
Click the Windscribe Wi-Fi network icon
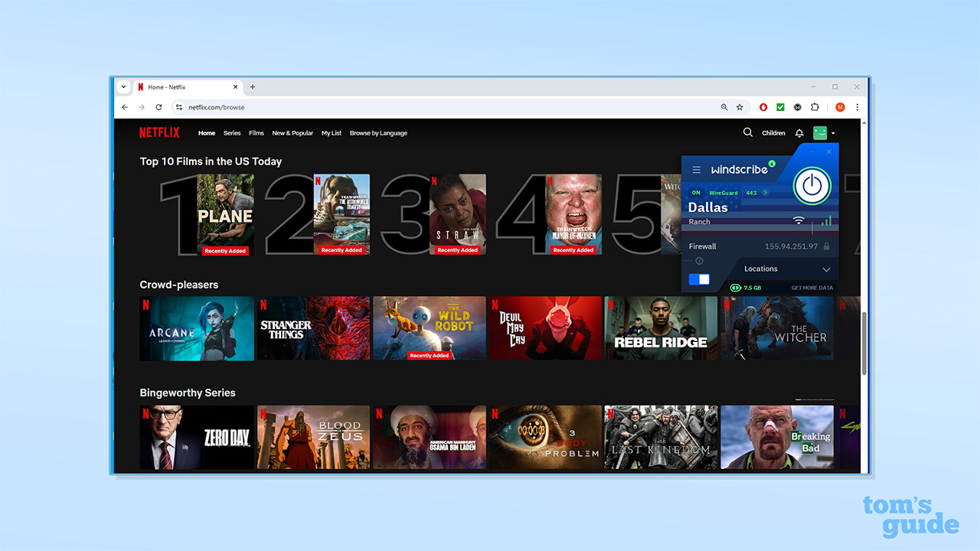[799, 221]
